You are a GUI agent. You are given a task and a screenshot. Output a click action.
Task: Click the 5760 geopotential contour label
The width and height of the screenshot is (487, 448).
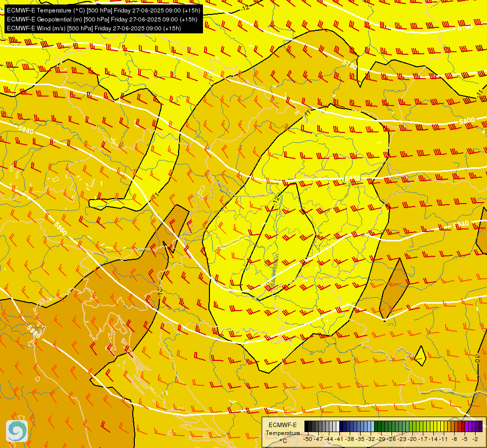(465, 27)
